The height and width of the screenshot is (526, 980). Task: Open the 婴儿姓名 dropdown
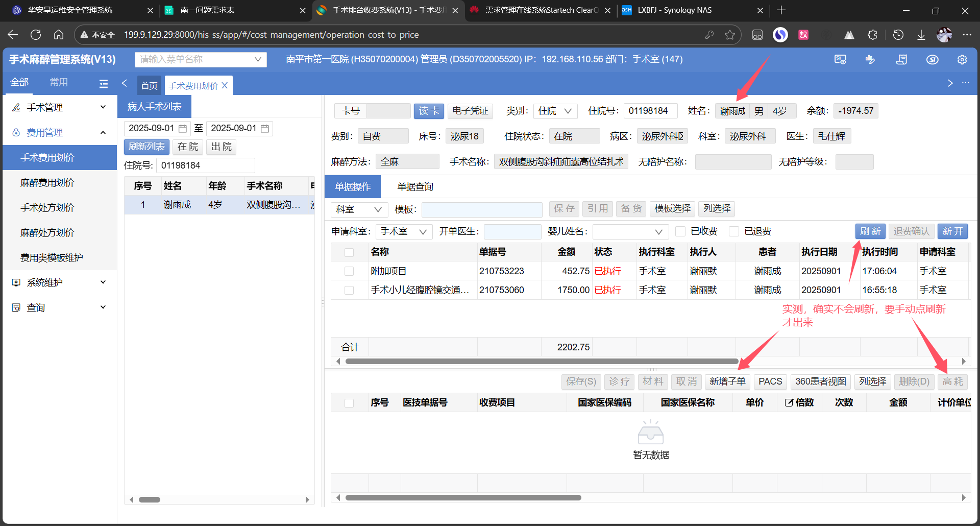630,231
